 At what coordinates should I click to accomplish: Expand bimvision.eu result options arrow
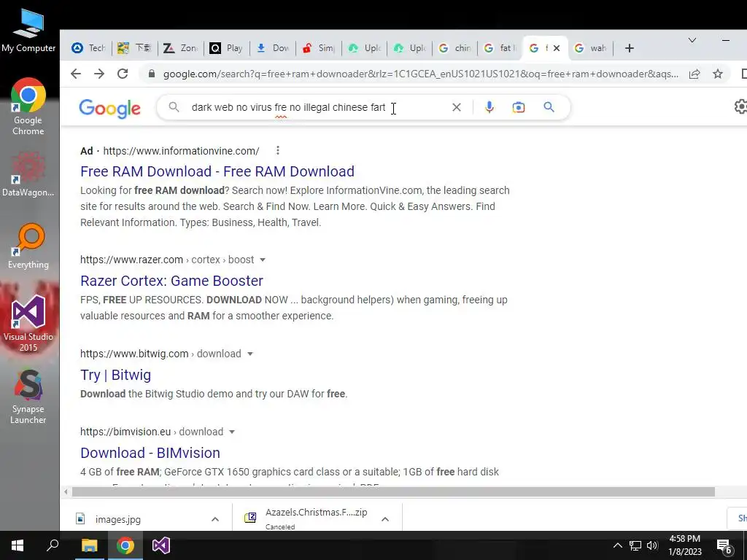coord(232,432)
